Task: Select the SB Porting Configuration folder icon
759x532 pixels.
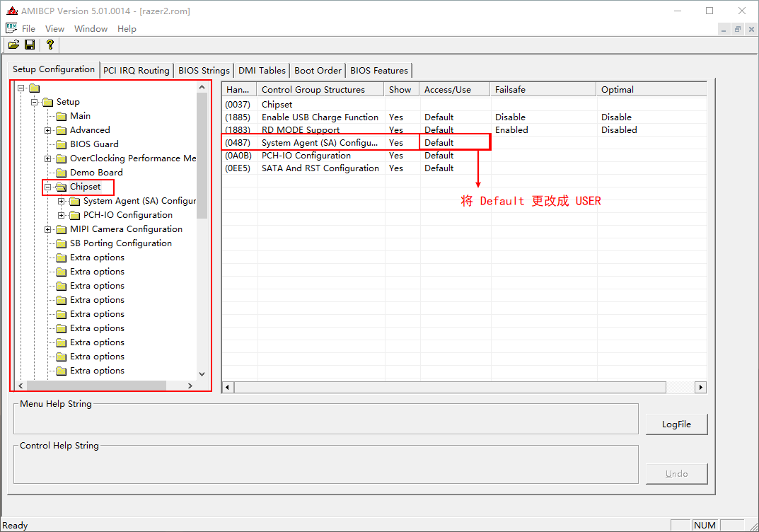Action: point(61,243)
